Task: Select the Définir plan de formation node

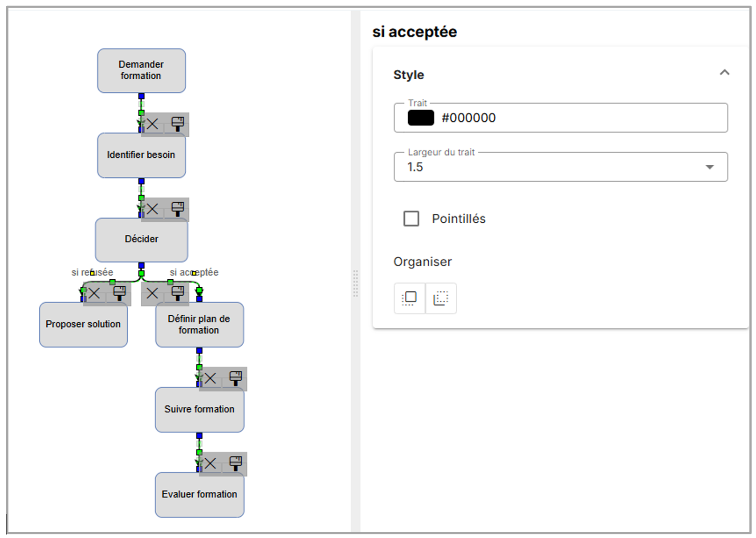Action: point(199,324)
